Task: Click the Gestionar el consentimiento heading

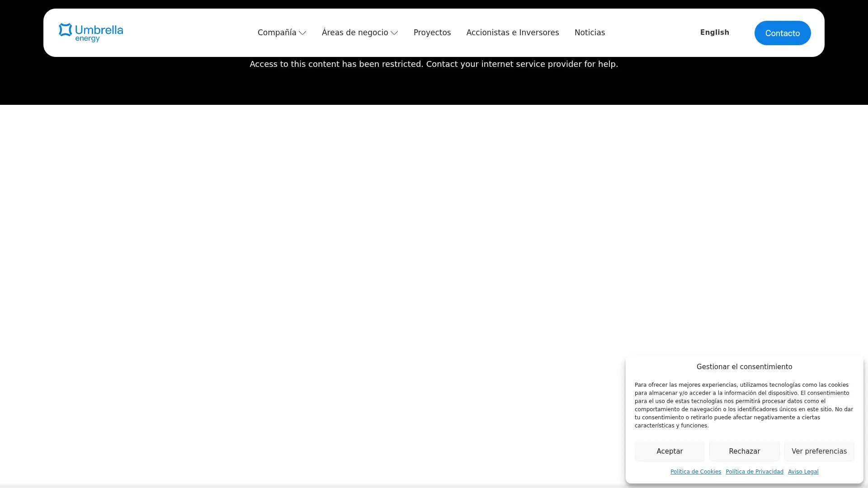Action: (744, 367)
